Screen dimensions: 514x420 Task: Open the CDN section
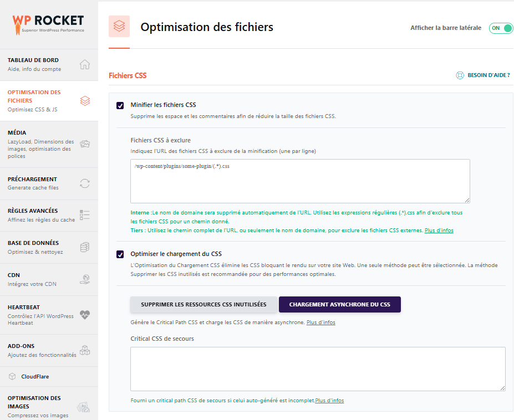49,279
